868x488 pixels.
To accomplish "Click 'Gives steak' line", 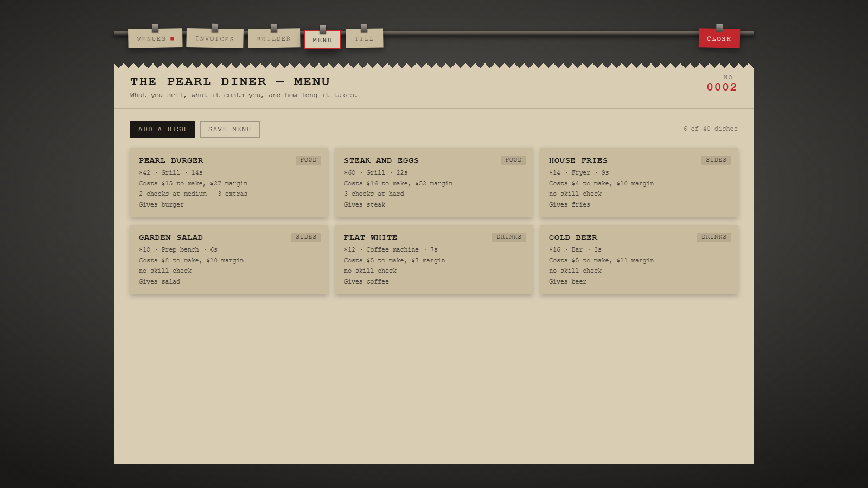I will [365, 205].
